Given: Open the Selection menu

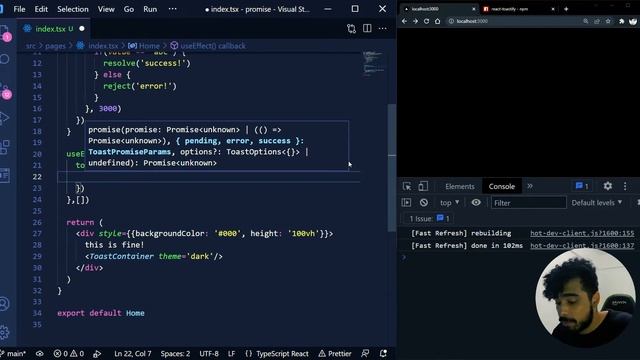Looking at the screenshot, I should coord(73,9).
